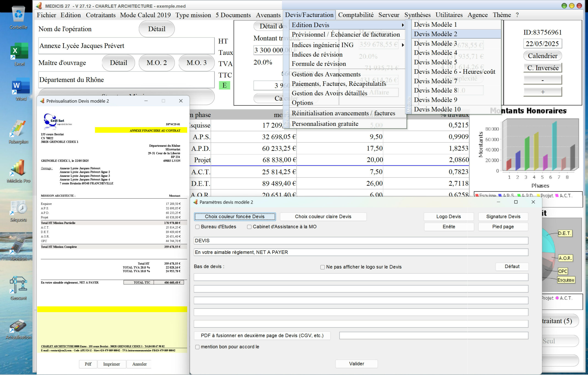The image size is (588, 375).
Task: Click Valider in Paramètres devis modèle 2
Action: 356,364
